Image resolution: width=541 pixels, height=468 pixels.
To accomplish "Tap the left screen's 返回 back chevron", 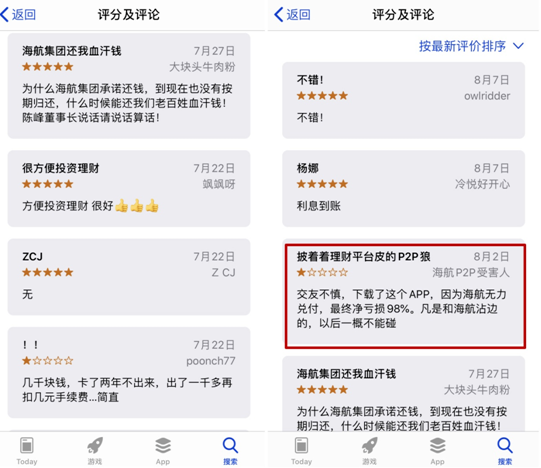I will click(5, 14).
